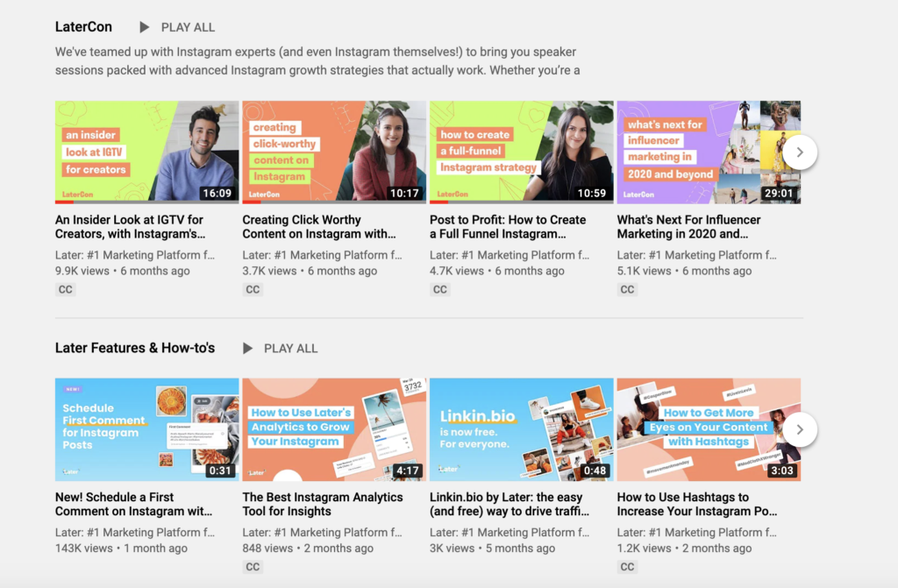This screenshot has height=588, width=898.
Task: Open the 'Schedule First Comment' thumbnail
Action: tap(147, 429)
